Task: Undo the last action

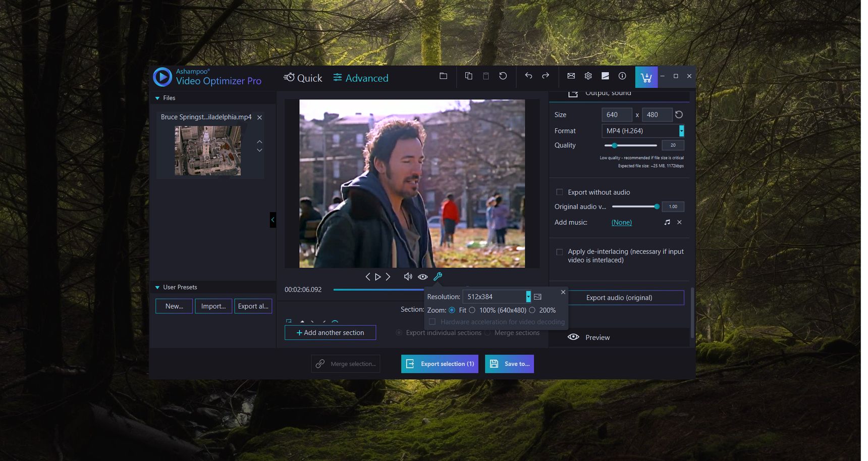Action: pyautogui.click(x=528, y=76)
